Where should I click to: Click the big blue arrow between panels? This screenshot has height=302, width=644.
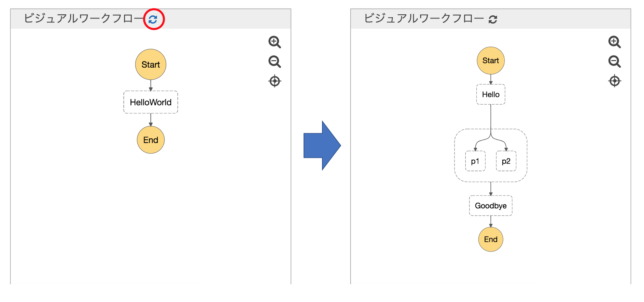(322, 146)
